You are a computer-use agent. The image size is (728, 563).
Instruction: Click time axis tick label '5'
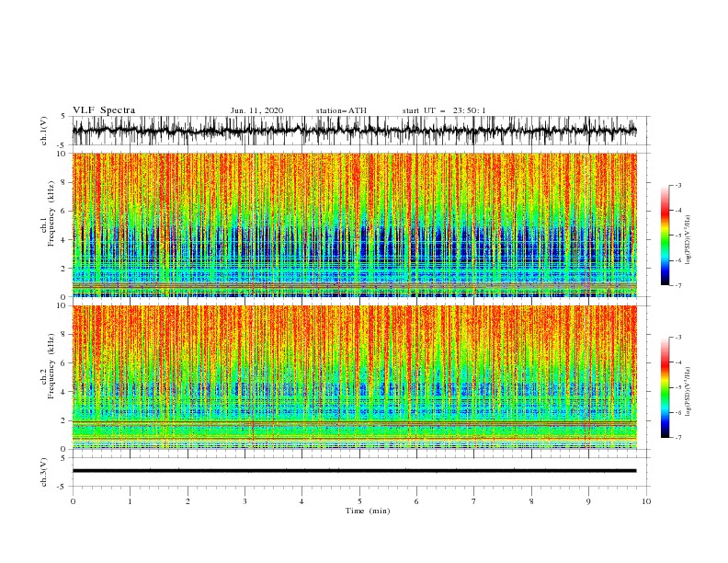pyautogui.click(x=359, y=501)
